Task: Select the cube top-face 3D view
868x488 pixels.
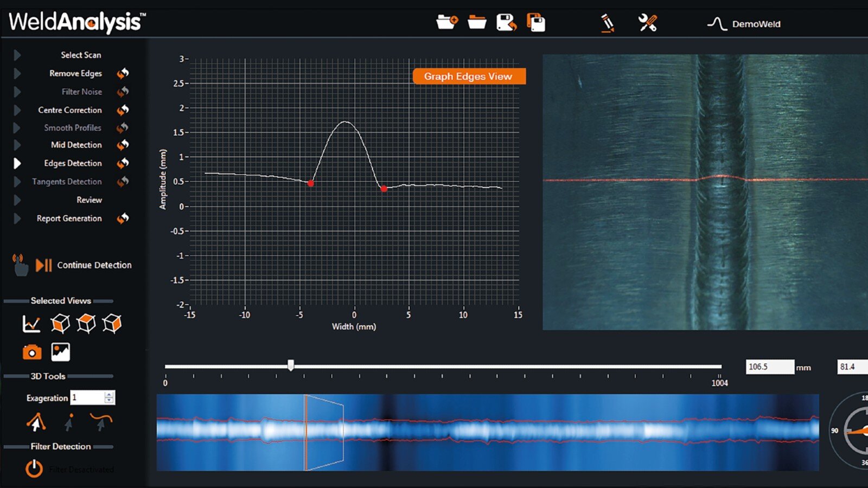Action: click(86, 324)
